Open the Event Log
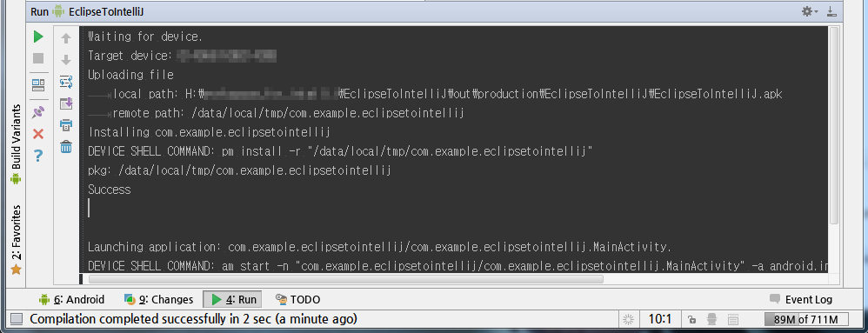Viewport: 868px width, 333px height. click(x=801, y=300)
